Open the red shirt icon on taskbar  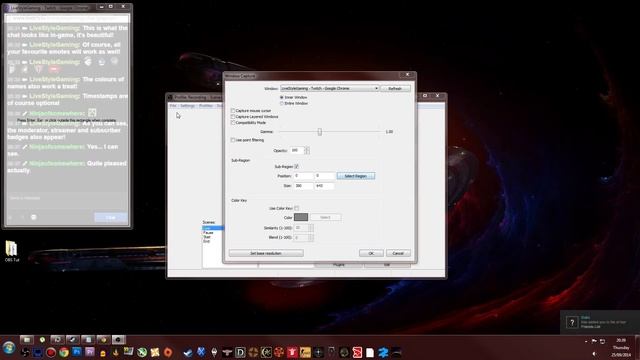pos(292,352)
